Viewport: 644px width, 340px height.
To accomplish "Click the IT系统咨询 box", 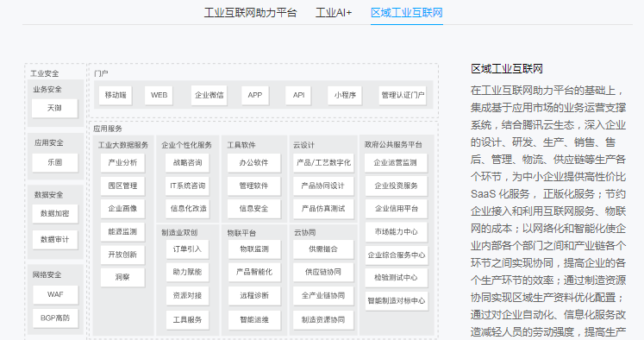I will tap(187, 186).
